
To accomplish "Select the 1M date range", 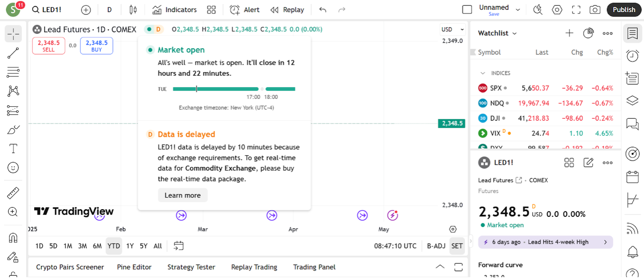I will (68, 246).
